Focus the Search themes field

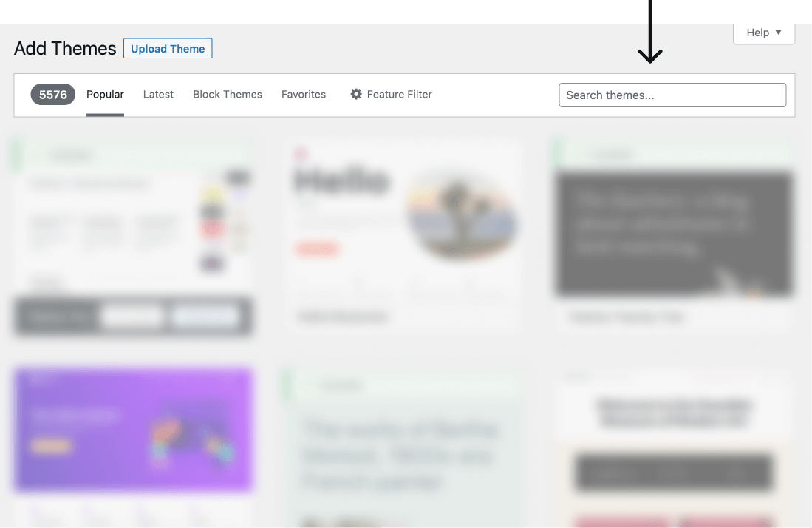point(672,95)
